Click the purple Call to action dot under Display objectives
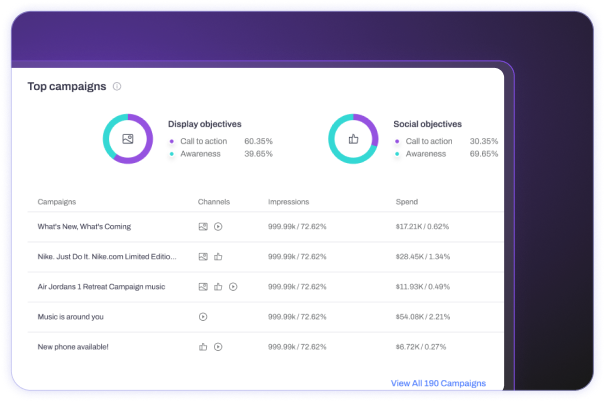The image size is (605, 402). pyautogui.click(x=172, y=141)
